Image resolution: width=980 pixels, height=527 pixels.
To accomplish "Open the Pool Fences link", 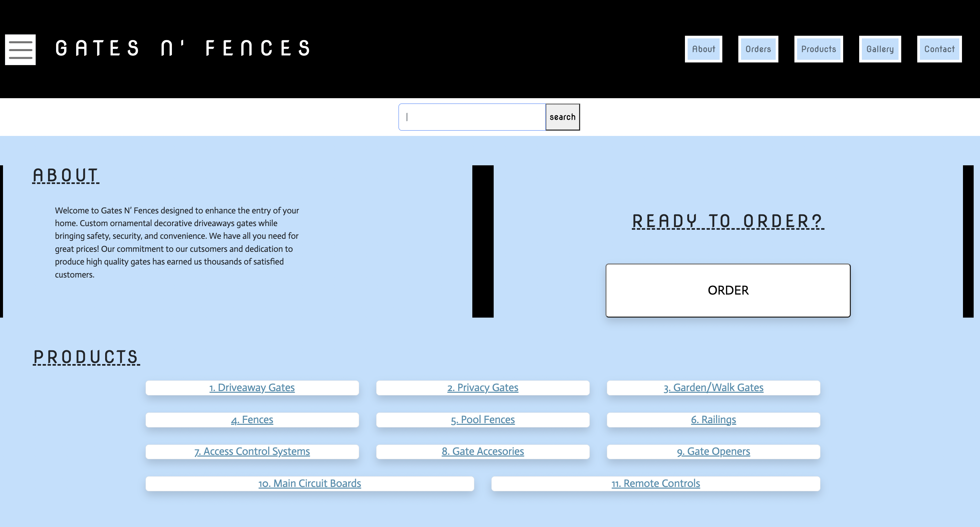I will click(x=482, y=419).
